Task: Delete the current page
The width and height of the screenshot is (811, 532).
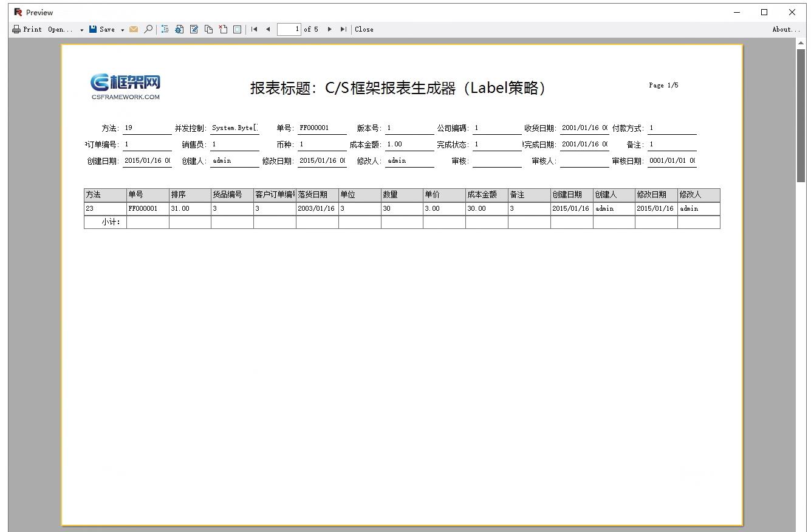Action: click(221, 29)
